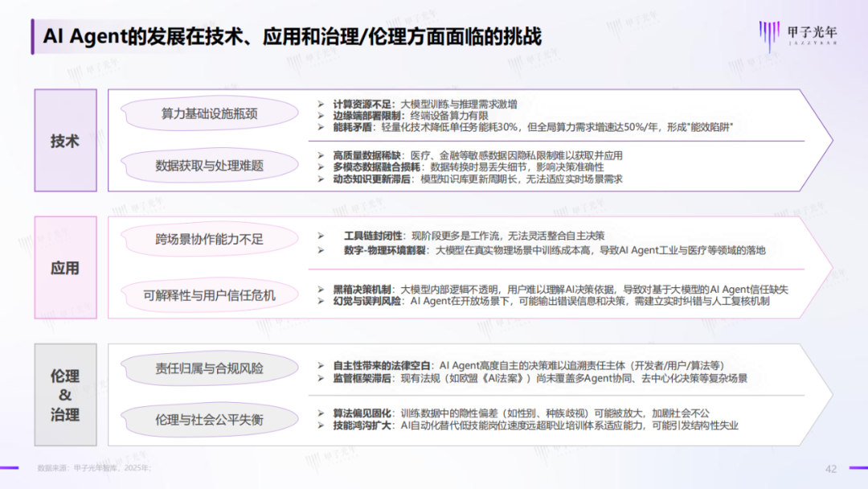Click the 伦理&治理 category box
Screen dimensions: 868x489
pyautogui.click(x=65, y=395)
